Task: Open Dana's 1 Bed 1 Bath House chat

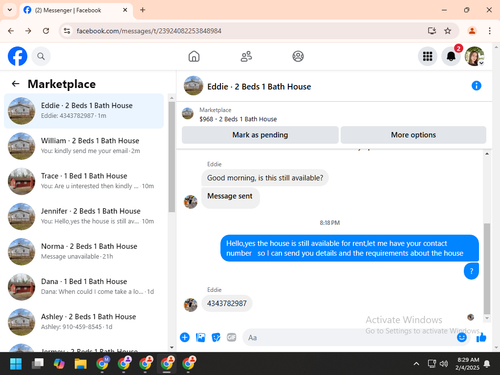Action: 84,287
